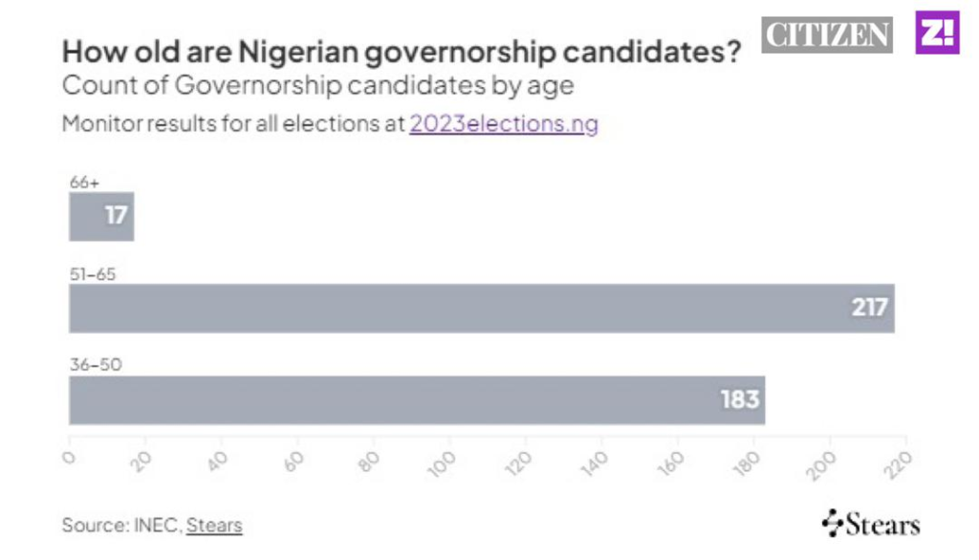Click the 17 value label

116,216
